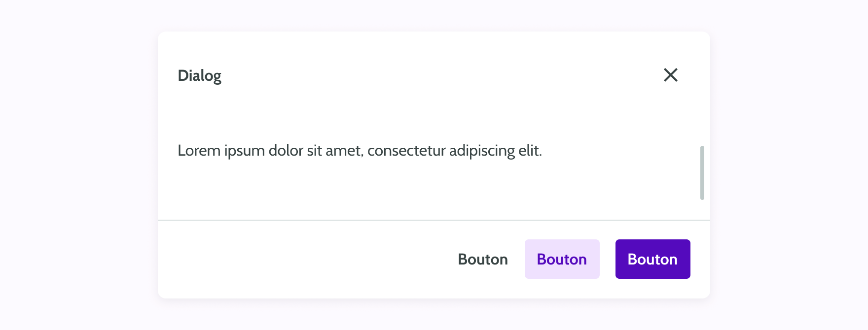Confirm with the primary Bouton action
Image resolution: width=868 pixels, height=330 pixels.
pos(652,259)
